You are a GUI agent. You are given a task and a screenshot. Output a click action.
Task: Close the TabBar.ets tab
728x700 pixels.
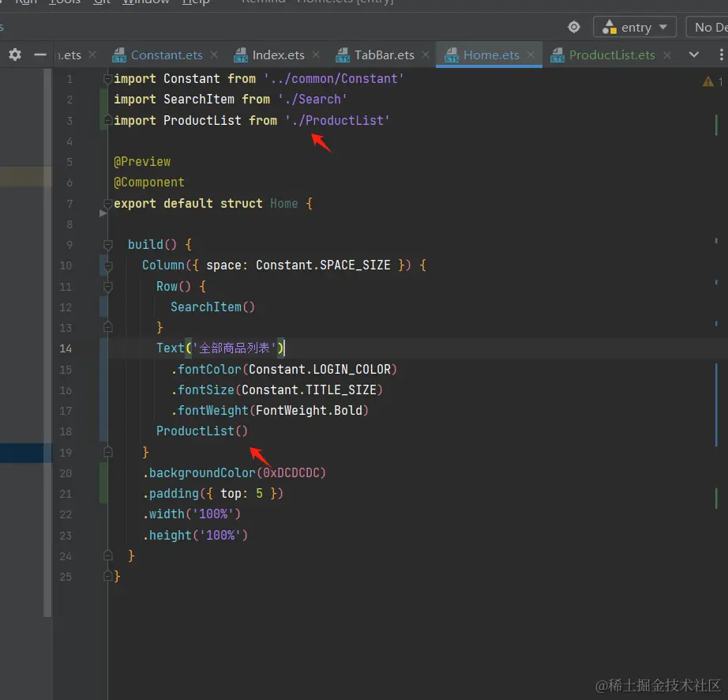[426, 55]
